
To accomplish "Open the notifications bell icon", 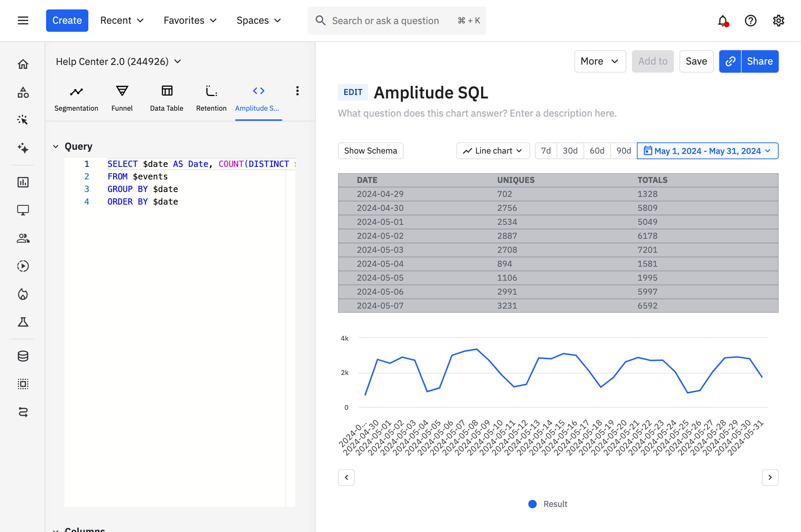I will 722,21.
